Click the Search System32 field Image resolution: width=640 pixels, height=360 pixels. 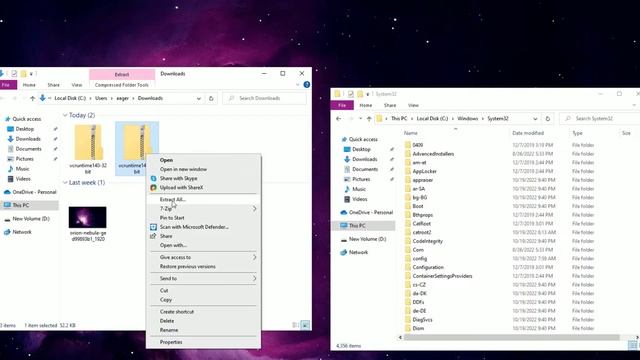tap(600, 119)
